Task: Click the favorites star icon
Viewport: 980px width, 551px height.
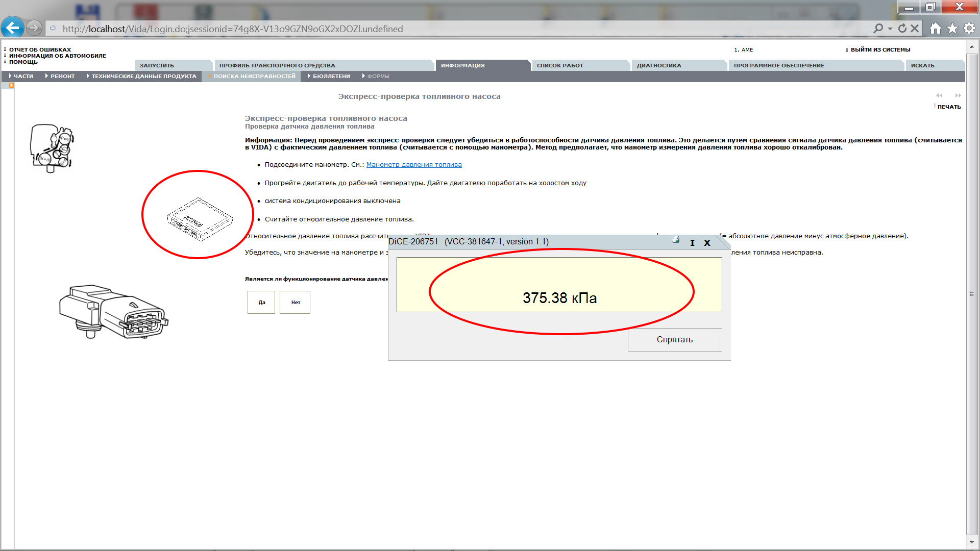Action: click(x=952, y=29)
